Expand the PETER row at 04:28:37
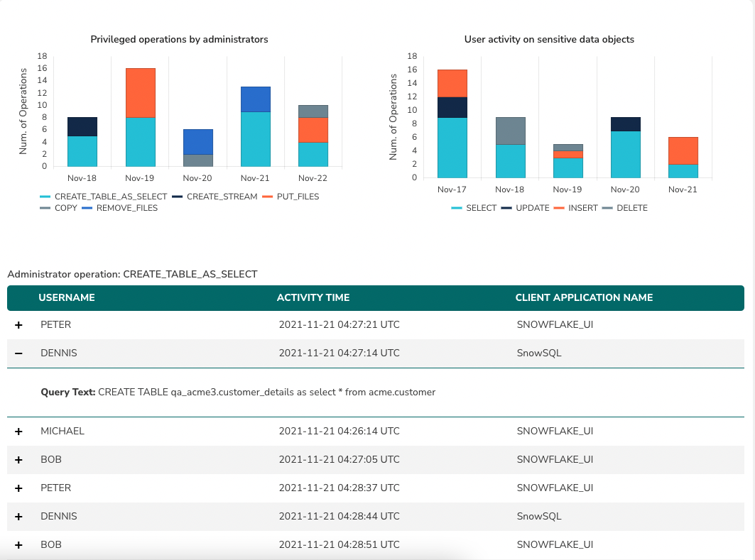 pyautogui.click(x=18, y=488)
